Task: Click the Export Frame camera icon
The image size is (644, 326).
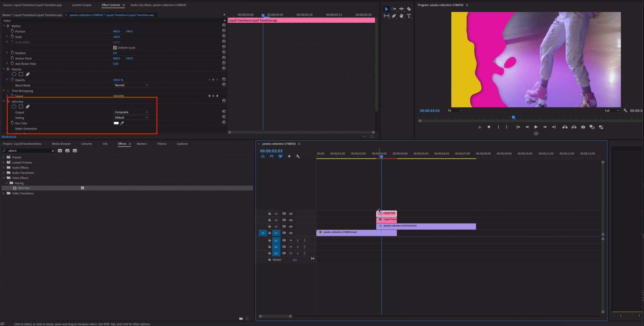Action: point(583,127)
